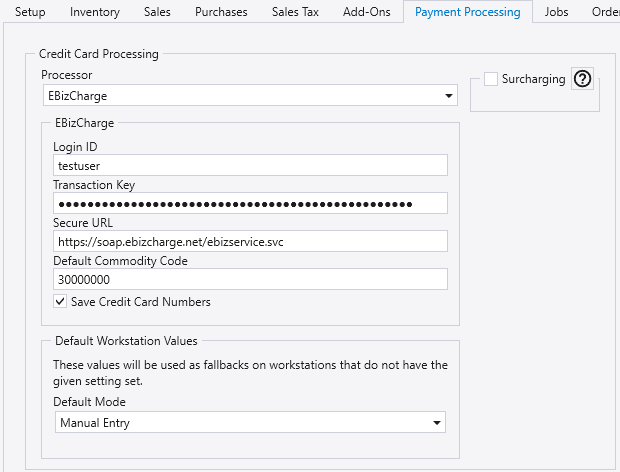Go to the Sales tab
Image resolution: width=620 pixels, height=472 pixels.
(x=157, y=12)
